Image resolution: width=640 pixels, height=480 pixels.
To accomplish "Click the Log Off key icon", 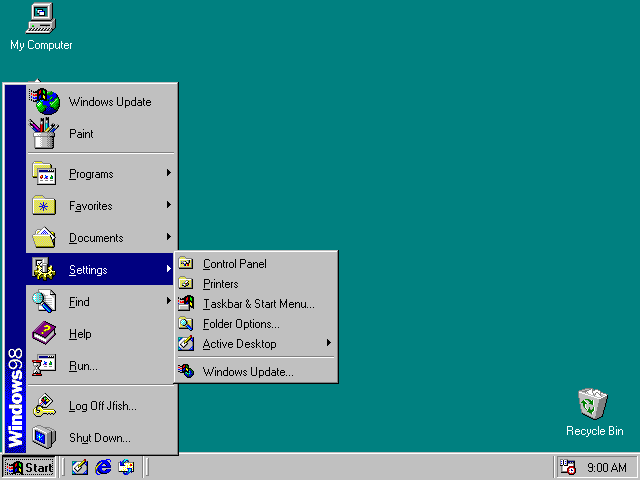I will pos(44,405).
